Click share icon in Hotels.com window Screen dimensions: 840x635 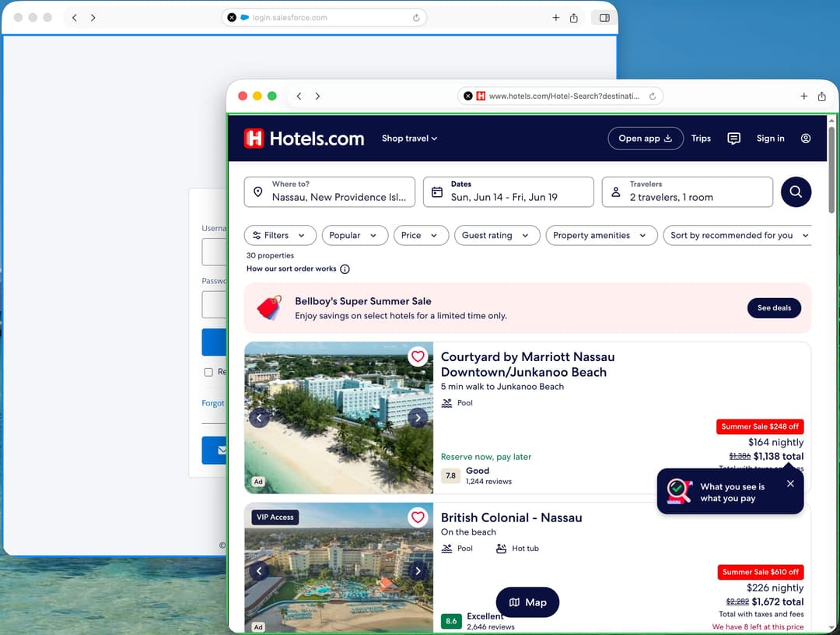click(x=822, y=96)
